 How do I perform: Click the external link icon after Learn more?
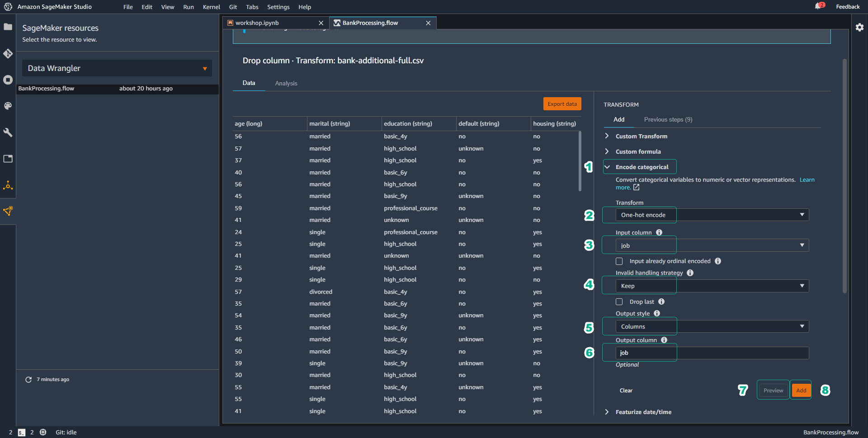tap(636, 187)
